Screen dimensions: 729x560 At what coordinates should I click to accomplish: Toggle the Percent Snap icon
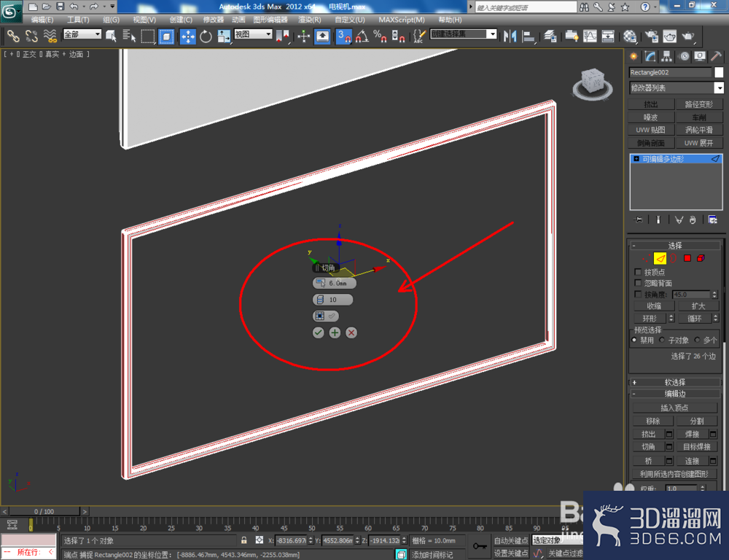click(x=380, y=36)
